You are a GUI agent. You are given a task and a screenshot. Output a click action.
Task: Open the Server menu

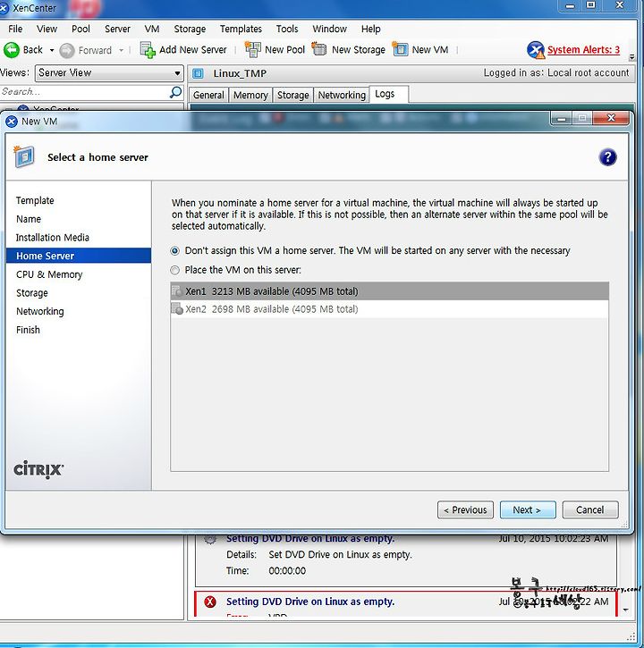pos(117,29)
